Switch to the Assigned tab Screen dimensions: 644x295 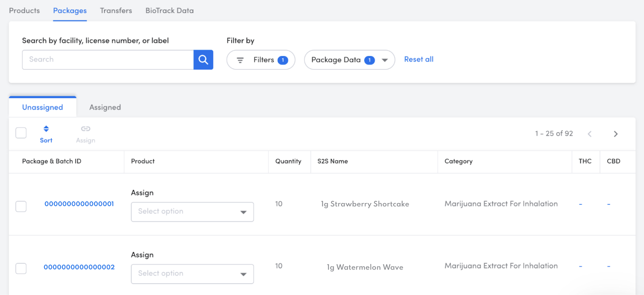[105, 107]
